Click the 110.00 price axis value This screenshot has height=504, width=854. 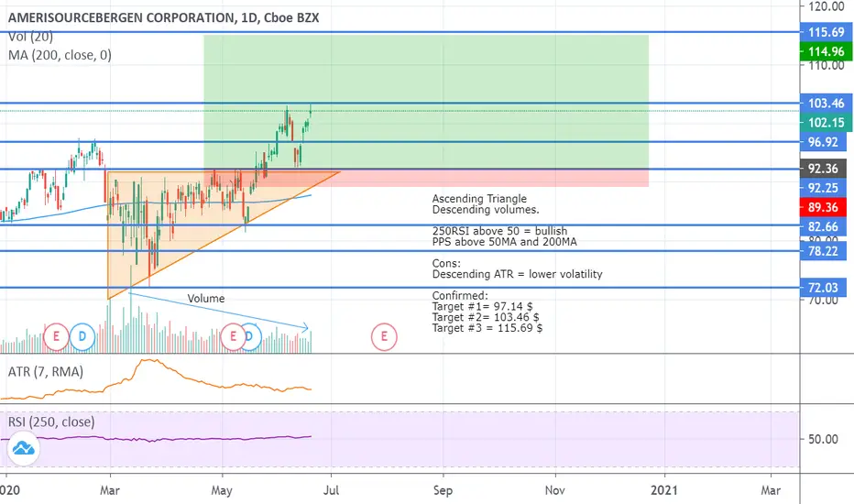coord(827,66)
